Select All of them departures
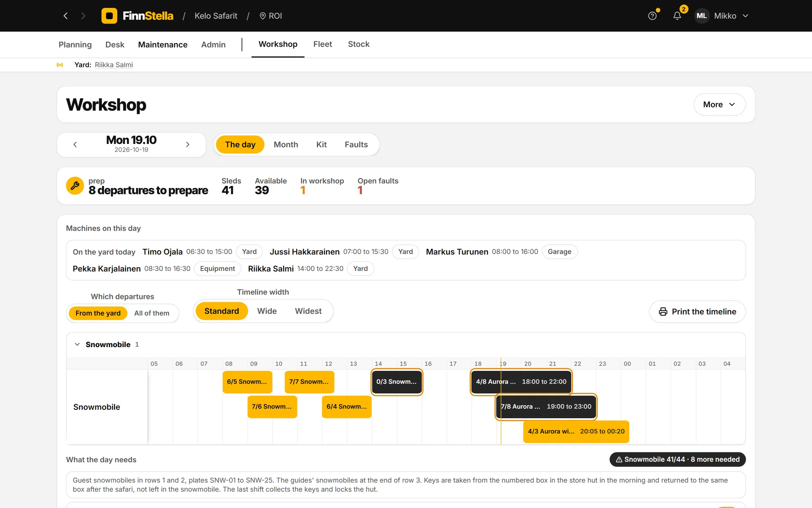This screenshot has width=812, height=508. point(152,313)
